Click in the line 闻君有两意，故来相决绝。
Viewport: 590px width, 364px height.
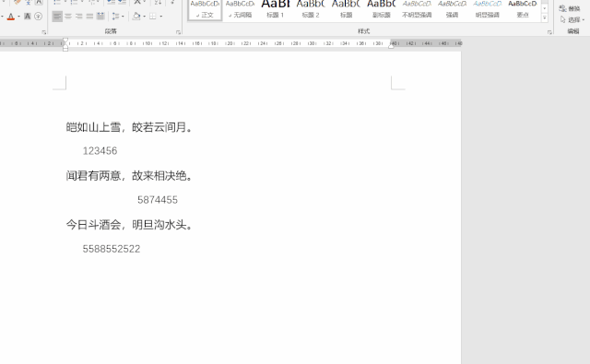point(129,176)
